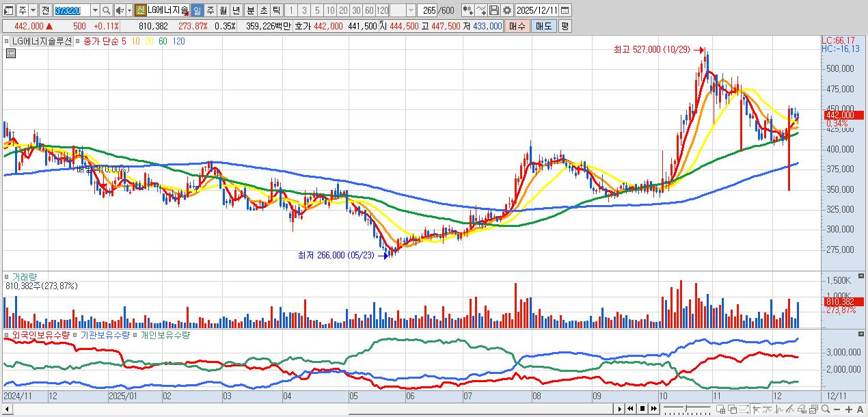This screenshot has height=417, width=868.
Task: Click the add chart window icon
Action: (721, 409)
